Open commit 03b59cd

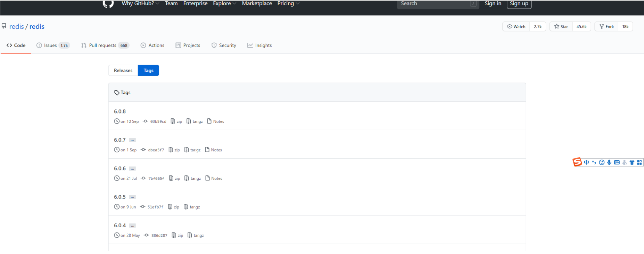click(155, 121)
